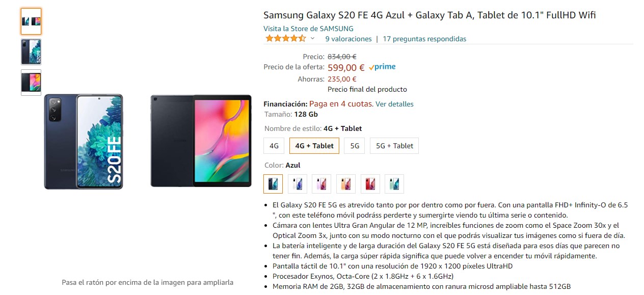Show the S20 FE phone thumbnail

(x=31, y=52)
